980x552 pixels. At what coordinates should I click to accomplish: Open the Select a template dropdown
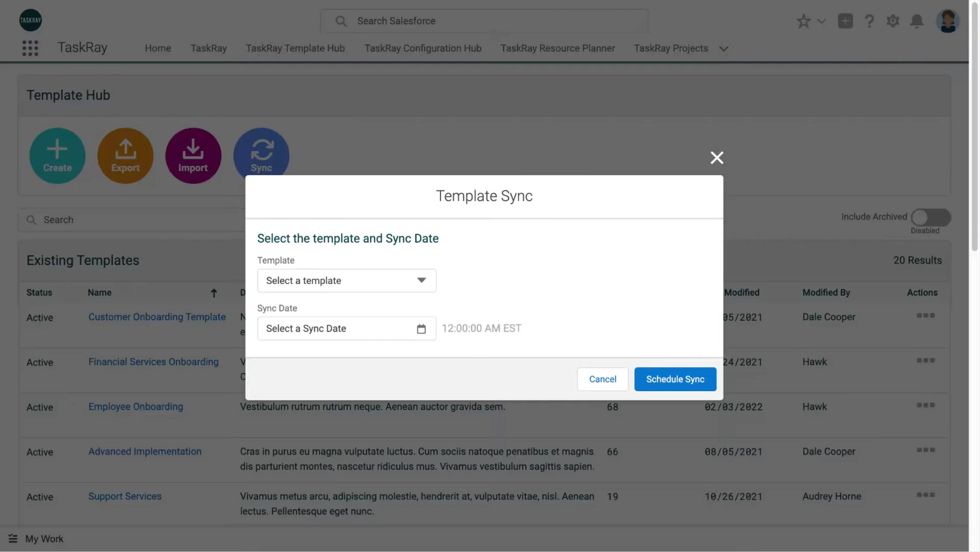coord(347,280)
